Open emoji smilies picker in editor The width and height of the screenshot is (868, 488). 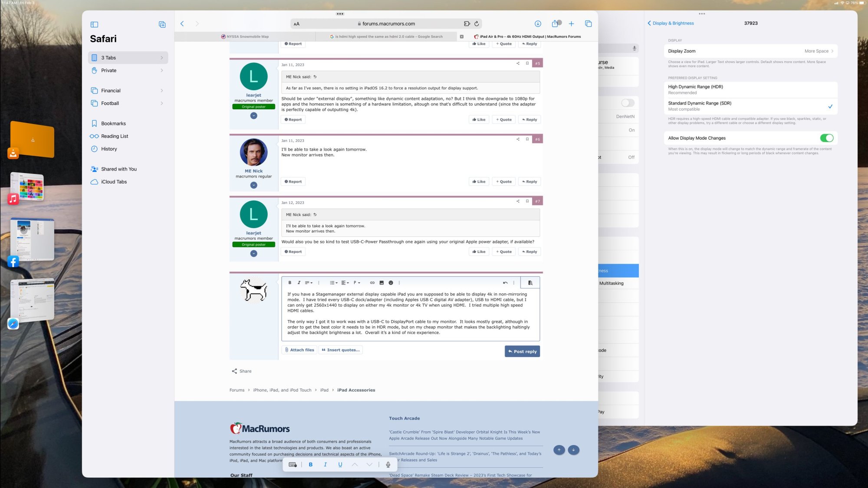point(391,283)
